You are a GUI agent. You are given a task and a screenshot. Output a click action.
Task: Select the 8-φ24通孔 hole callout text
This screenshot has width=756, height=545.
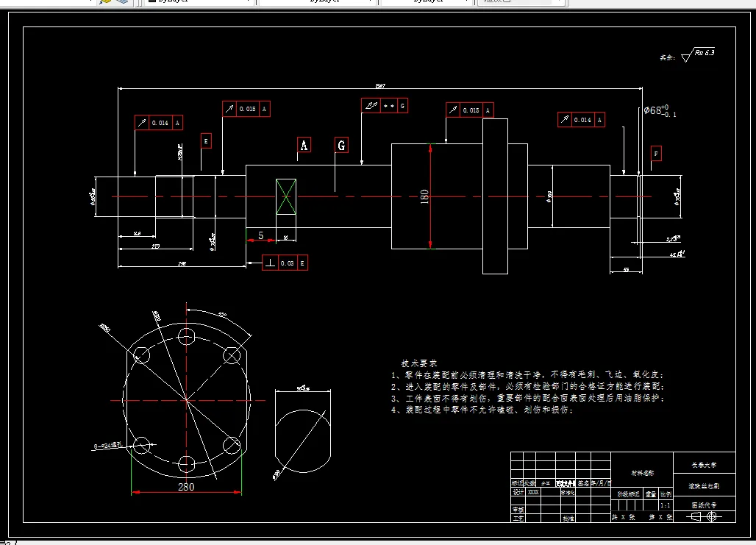tap(109, 446)
